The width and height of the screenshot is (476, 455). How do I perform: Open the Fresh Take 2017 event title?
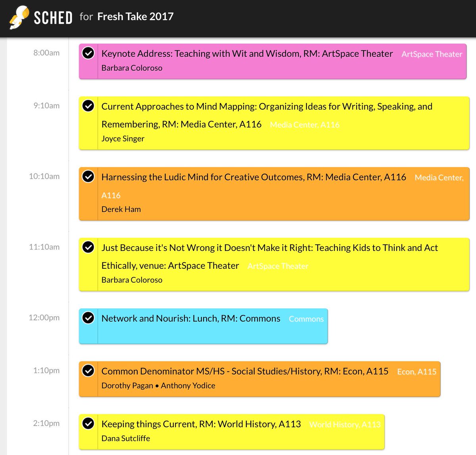(x=135, y=16)
